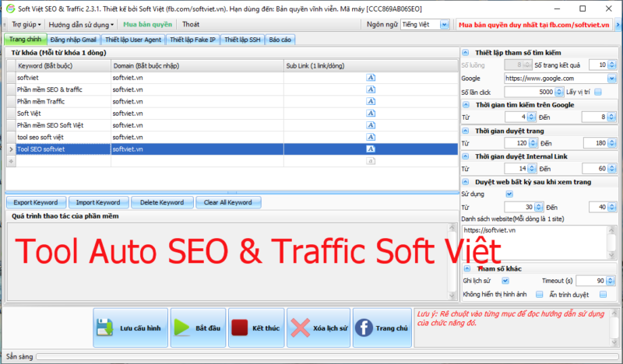Collapse Thời gian duyệt trang section
Viewport: 623px width, 364px height.
tap(466, 131)
